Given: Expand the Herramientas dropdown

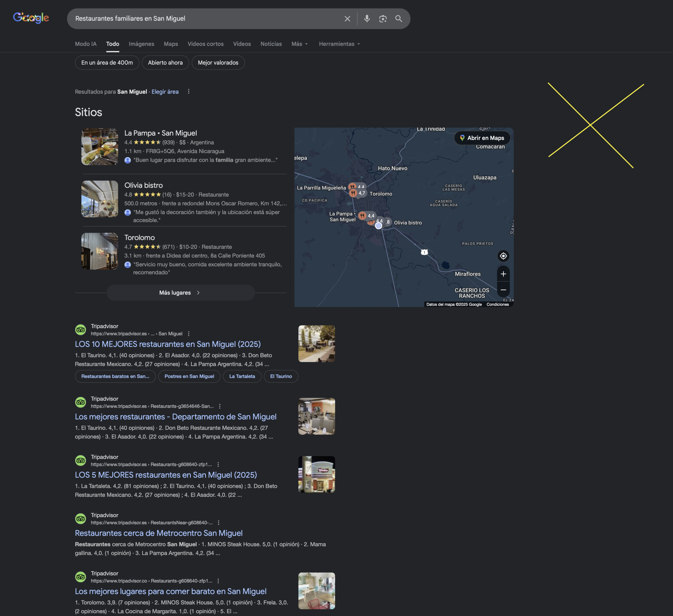Looking at the screenshot, I should point(339,44).
